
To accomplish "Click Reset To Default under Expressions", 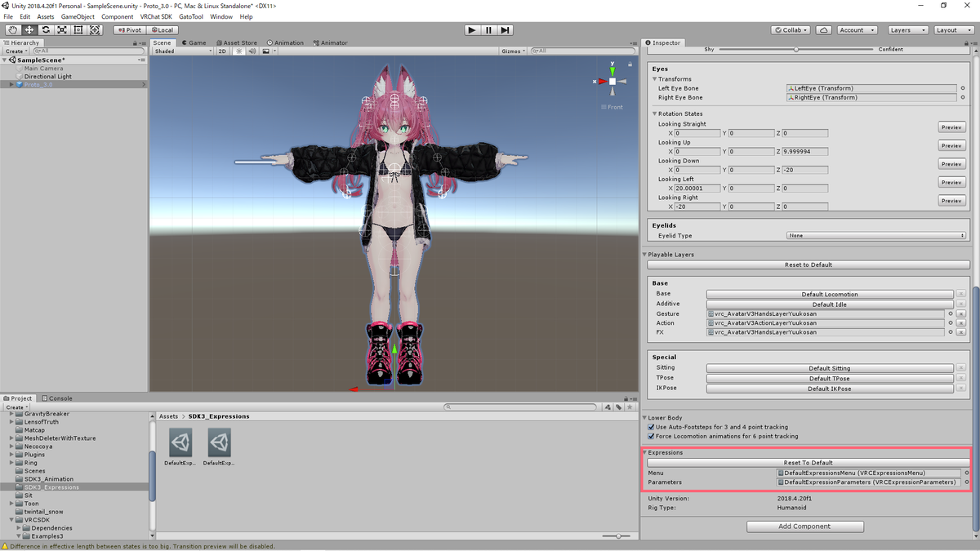I will click(808, 463).
